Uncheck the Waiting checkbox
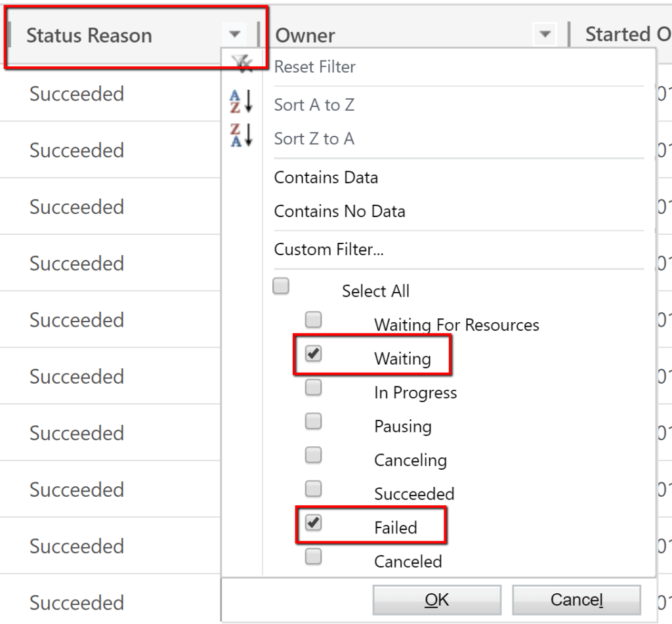This screenshot has height=624, width=672. point(314,354)
